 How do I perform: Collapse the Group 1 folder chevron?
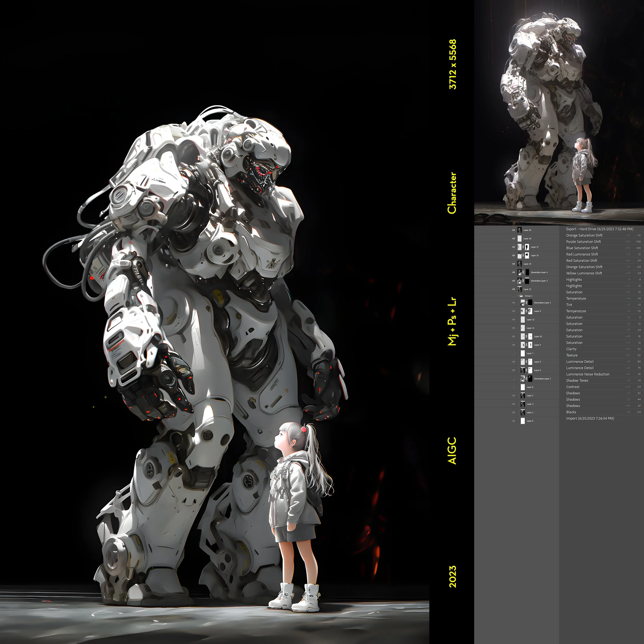[x=518, y=296]
